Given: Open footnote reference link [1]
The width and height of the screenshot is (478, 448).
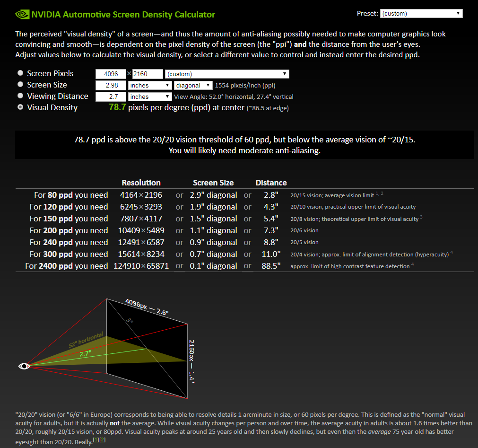Looking at the screenshot, I should click(x=96, y=440).
